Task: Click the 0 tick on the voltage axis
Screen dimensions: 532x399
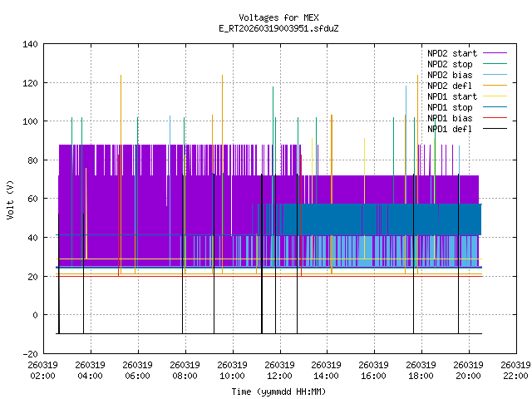Action: tap(34, 315)
